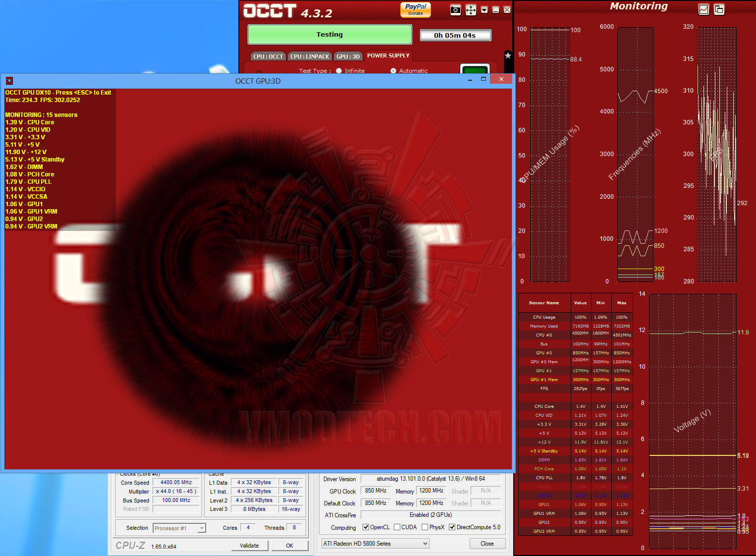Click the Memory Used row in sensor table
756x556 pixels.
coord(575,326)
